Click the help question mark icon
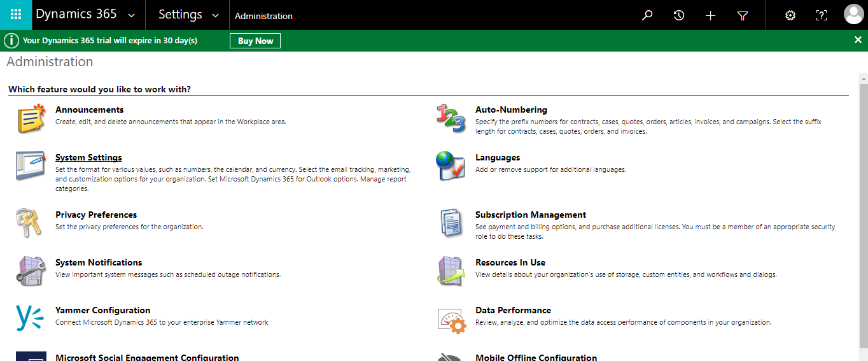The height and width of the screenshot is (361, 868). coord(822,15)
